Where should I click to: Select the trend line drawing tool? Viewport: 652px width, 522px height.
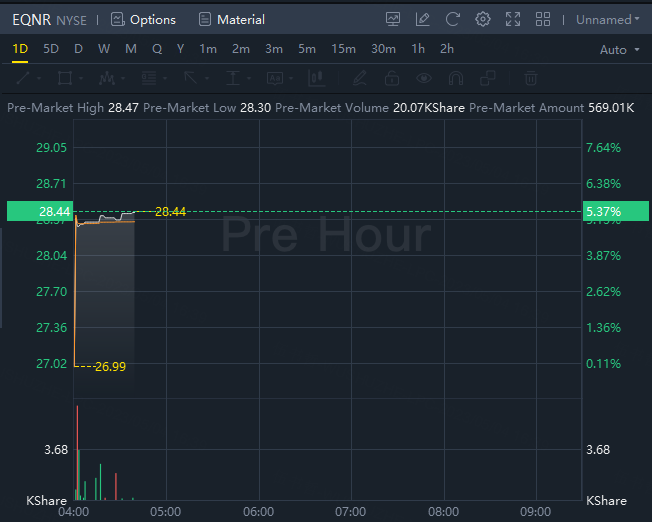pyautogui.click(x=23, y=78)
